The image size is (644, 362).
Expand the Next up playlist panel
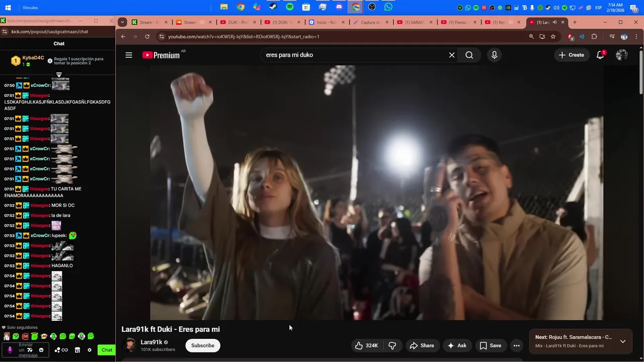click(x=623, y=341)
